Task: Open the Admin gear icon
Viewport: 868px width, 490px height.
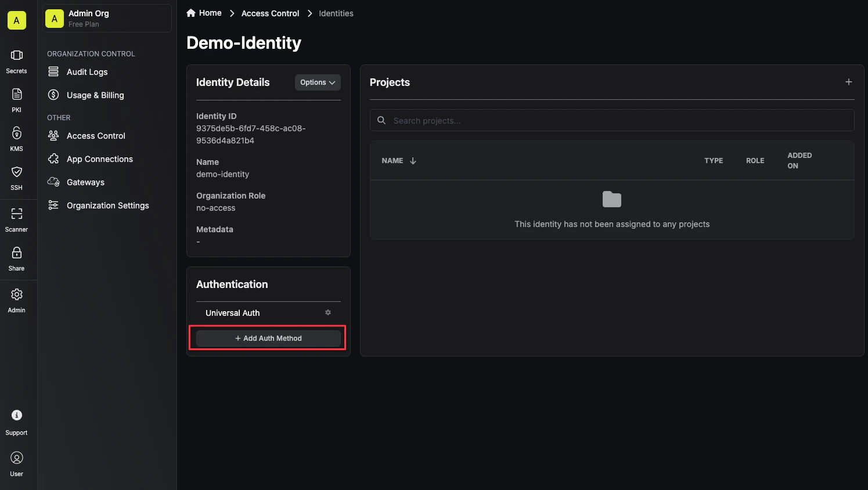Action: 17,294
